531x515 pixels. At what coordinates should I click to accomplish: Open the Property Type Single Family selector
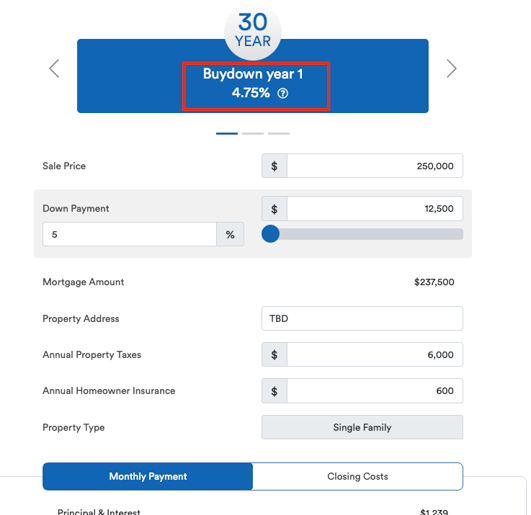pos(362,427)
